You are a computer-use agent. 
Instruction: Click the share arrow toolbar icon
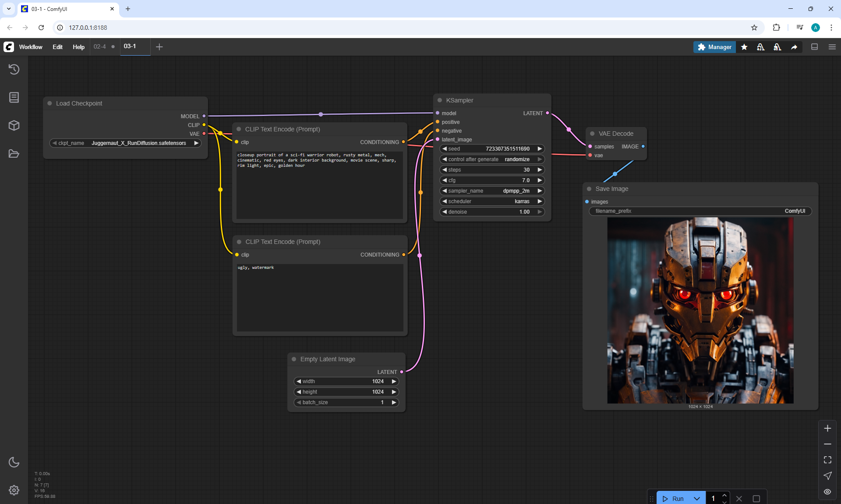794,47
